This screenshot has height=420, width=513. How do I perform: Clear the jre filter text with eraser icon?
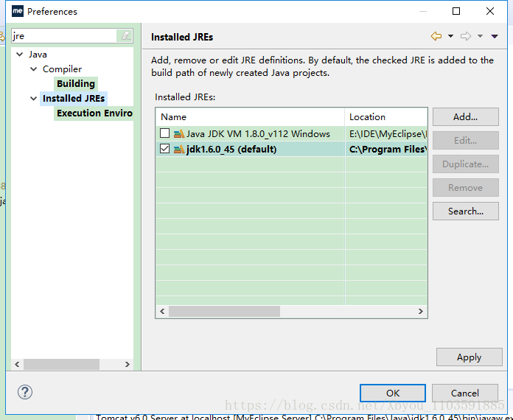pyautogui.click(x=125, y=35)
